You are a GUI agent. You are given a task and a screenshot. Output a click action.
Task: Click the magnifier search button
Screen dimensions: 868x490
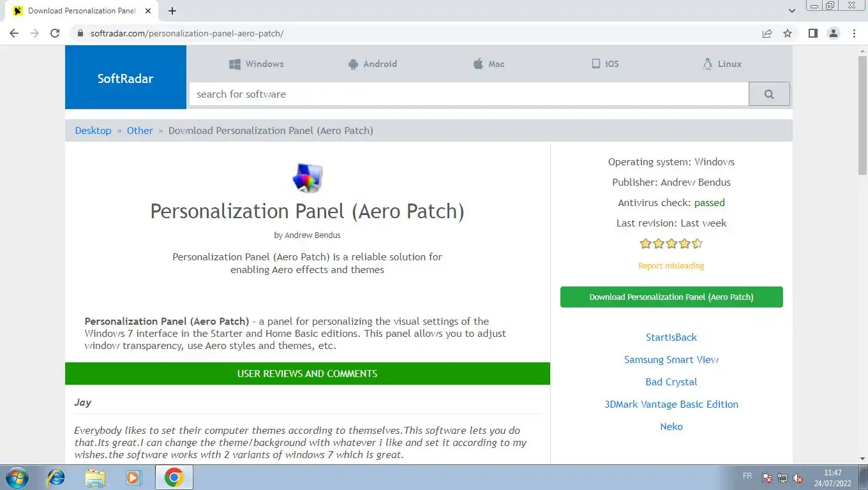click(769, 94)
